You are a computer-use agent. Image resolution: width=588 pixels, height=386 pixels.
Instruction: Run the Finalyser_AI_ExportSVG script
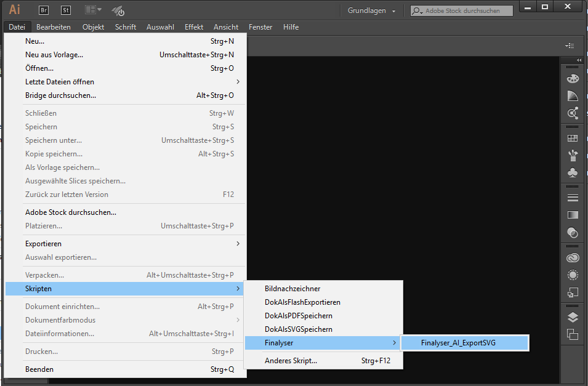[x=465, y=343]
